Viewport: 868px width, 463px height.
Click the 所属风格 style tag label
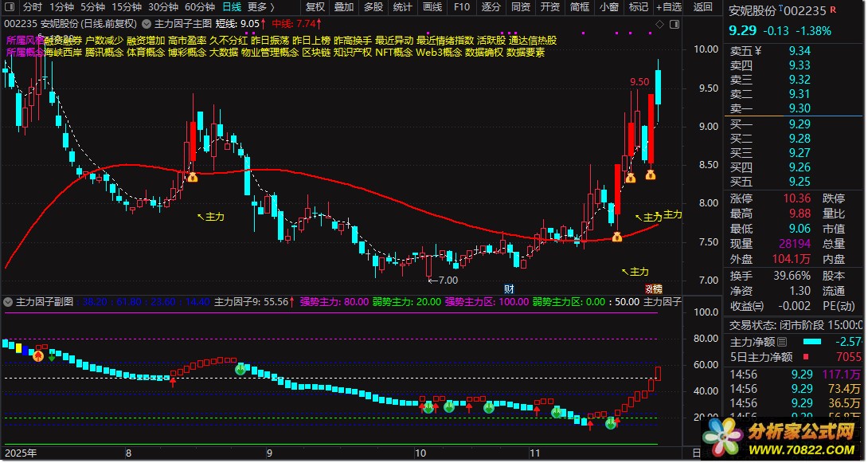click(25, 41)
